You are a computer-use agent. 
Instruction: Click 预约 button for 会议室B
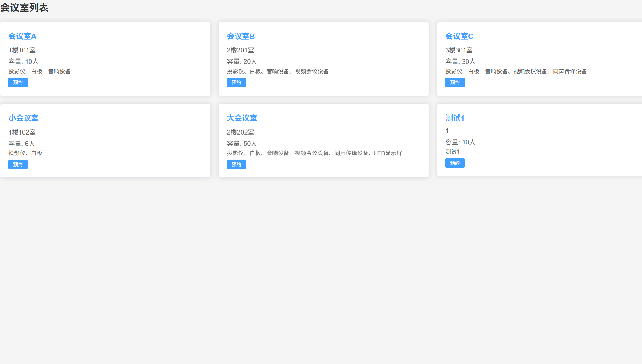coord(236,82)
